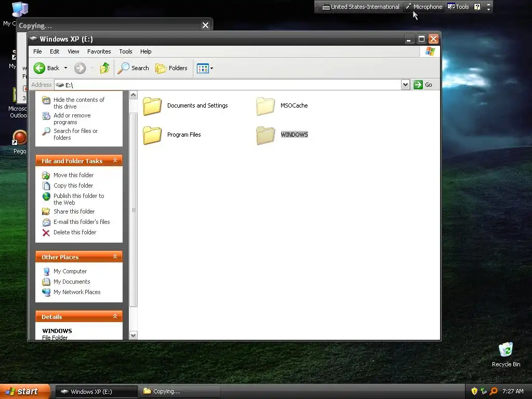Image resolution: width=532 pixels, height=399 pixels.
Task: Click the red X Delete icon
Action: click(46, 233)
